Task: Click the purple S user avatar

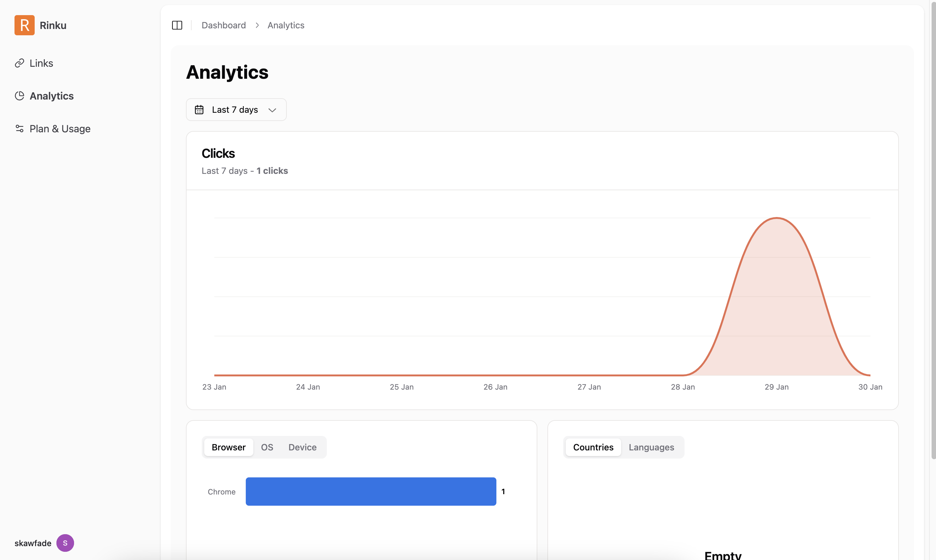Action: (65, 543)
